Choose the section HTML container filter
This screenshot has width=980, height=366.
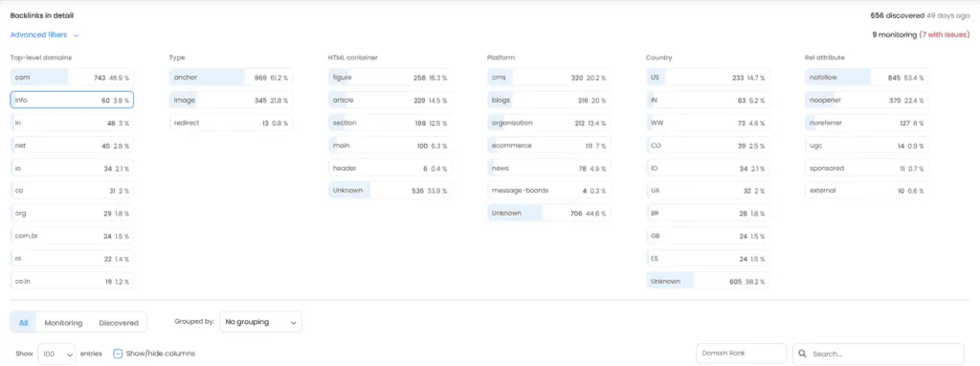pos(390,124)
